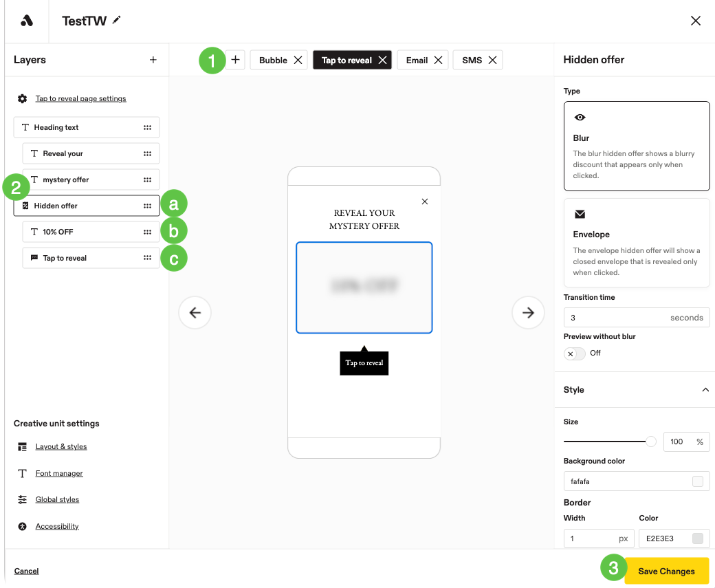Click the mystery offer layer drag handle
The width and height of the screenshot is (715, 588).
coord(147,179)
